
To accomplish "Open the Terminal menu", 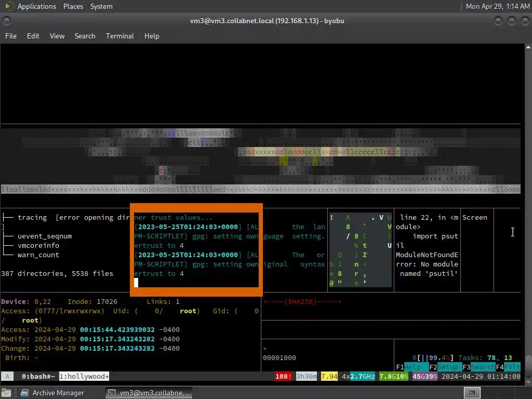I will pos(120,36).
